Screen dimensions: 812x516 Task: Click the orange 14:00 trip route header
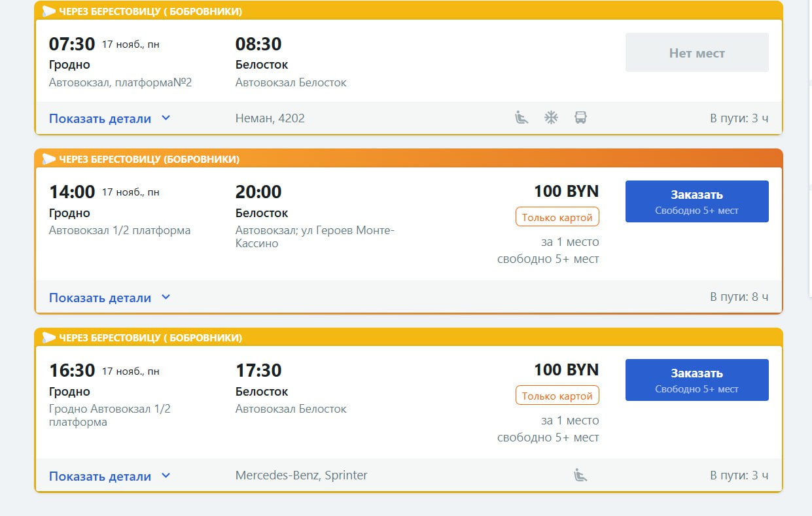(408, 159)
